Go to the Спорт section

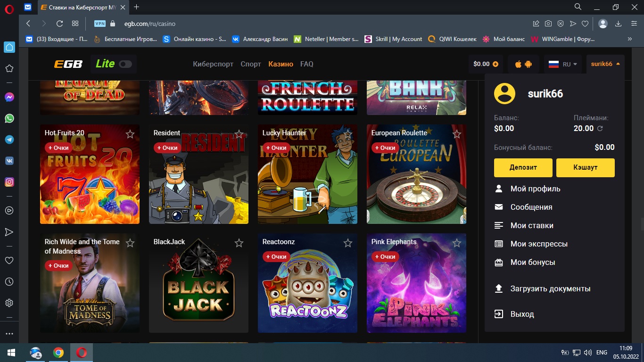[x=251, y=64]
